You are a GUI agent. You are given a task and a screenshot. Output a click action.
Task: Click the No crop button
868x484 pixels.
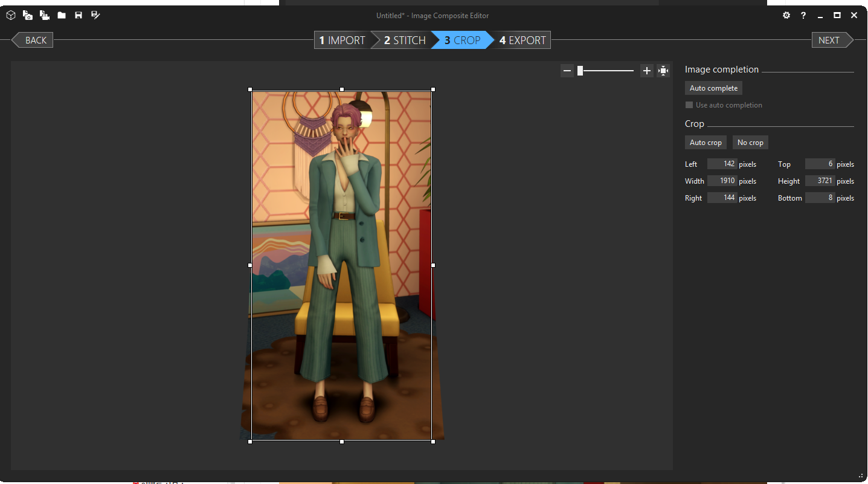[750, 143]
